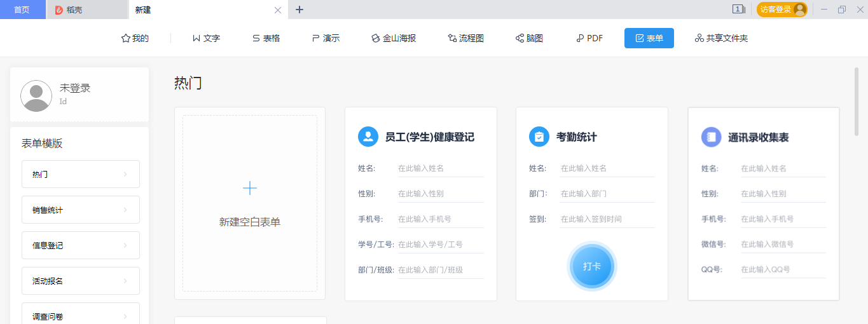Expand the 信息登记 template category
Screen dimensions: 868x324
pyautogui.click(x=81, y=245)
